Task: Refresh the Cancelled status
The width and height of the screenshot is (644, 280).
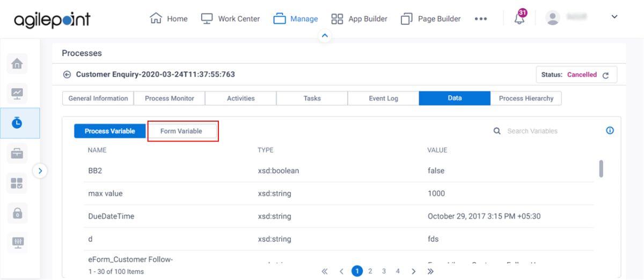Action: 605,75
